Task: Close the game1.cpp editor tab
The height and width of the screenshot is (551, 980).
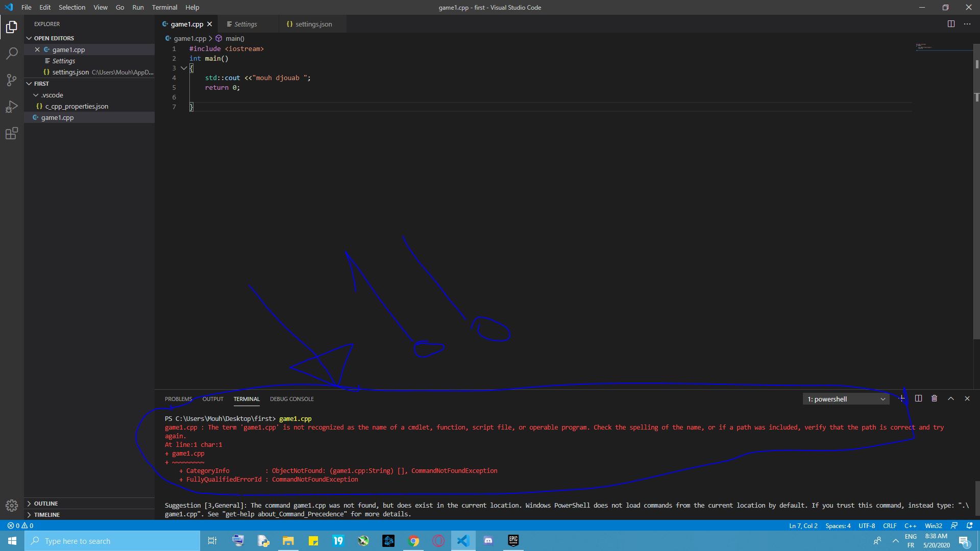Action: (x=209, y=24)
